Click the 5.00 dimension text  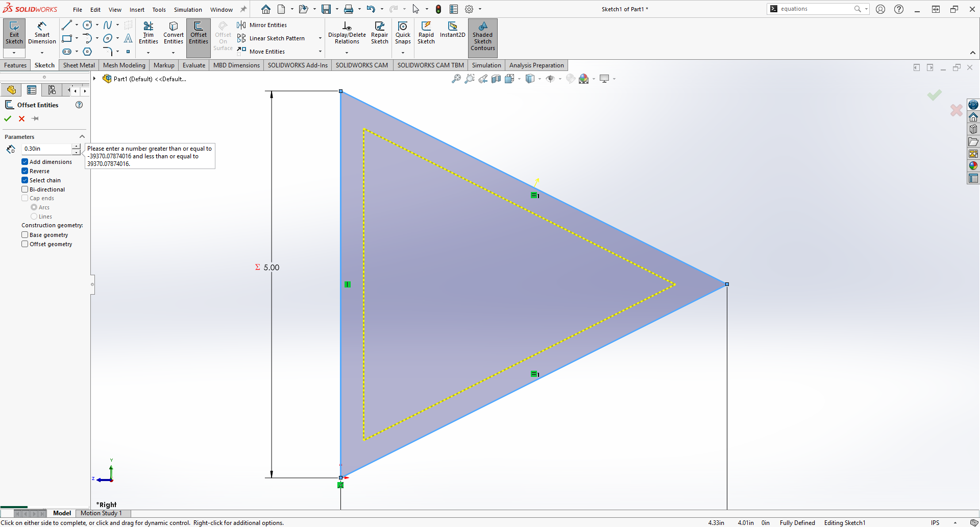click(272, 267)
